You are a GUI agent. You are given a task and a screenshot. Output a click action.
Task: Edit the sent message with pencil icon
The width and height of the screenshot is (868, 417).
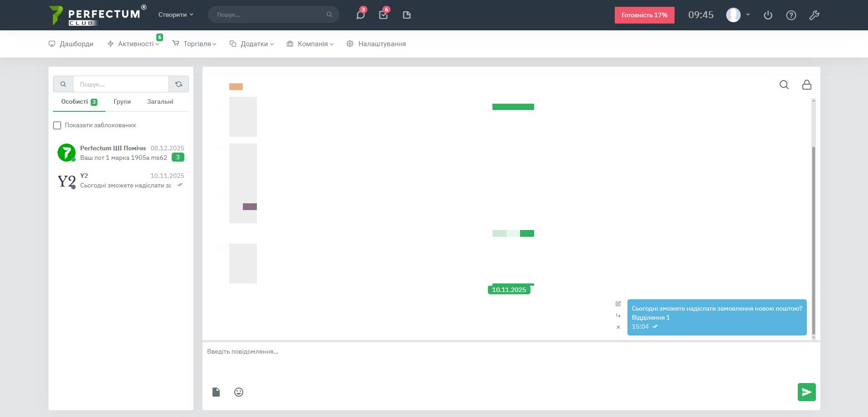[x=618, y=304]
